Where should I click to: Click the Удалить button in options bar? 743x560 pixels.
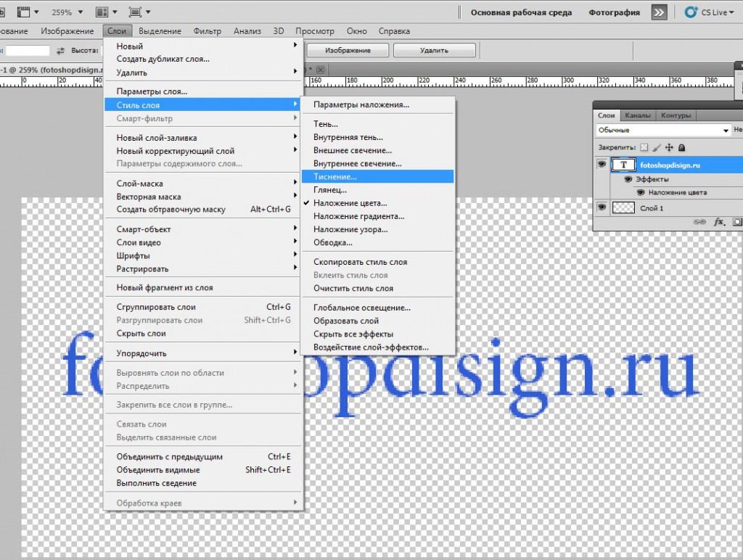click(x=434, y=50)
